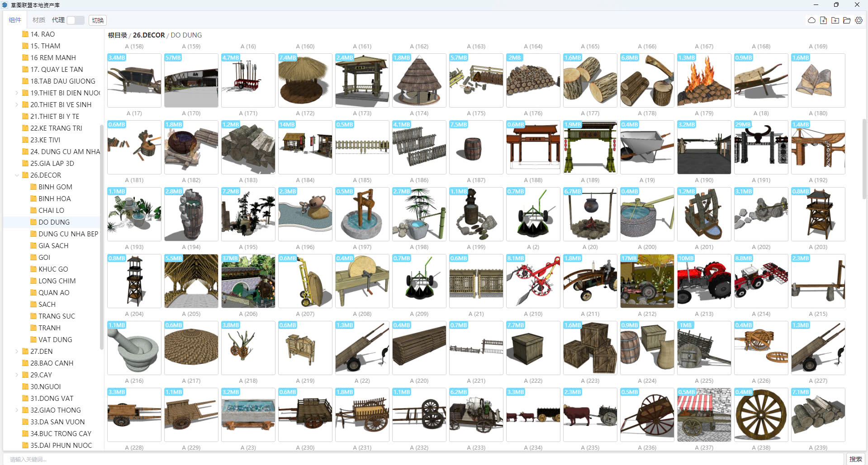Click the open folder icon
868x465 pixels.
tap(847, 20)
